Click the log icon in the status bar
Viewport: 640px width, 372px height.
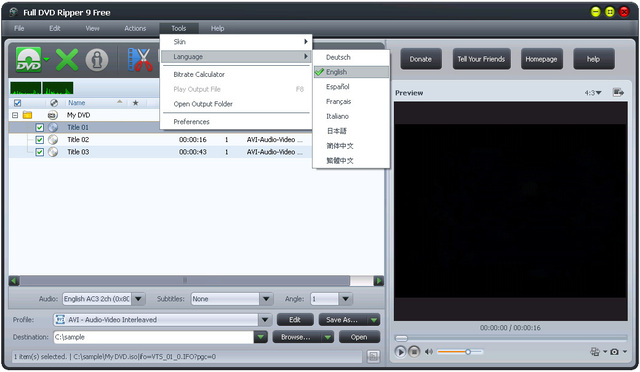coord(373,356)
